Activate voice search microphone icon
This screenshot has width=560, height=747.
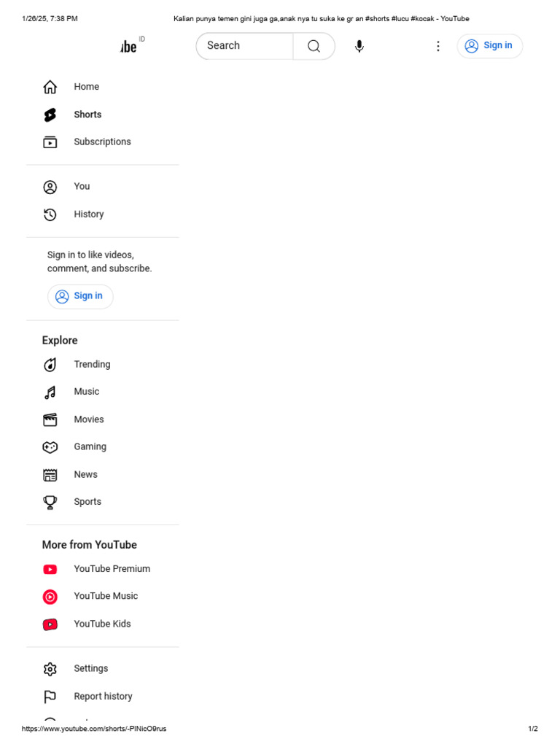pyautogui.click(x=359, y=46)
